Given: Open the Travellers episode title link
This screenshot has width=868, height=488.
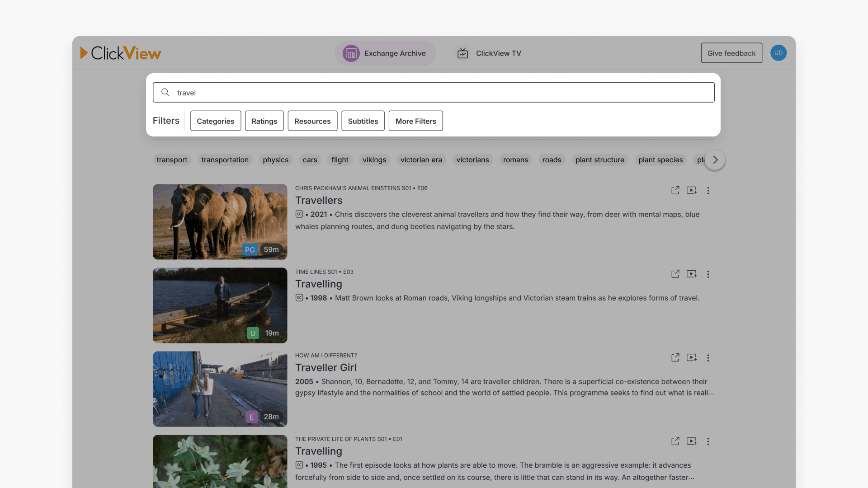Looking at the screenshot, I should (319, 200).
